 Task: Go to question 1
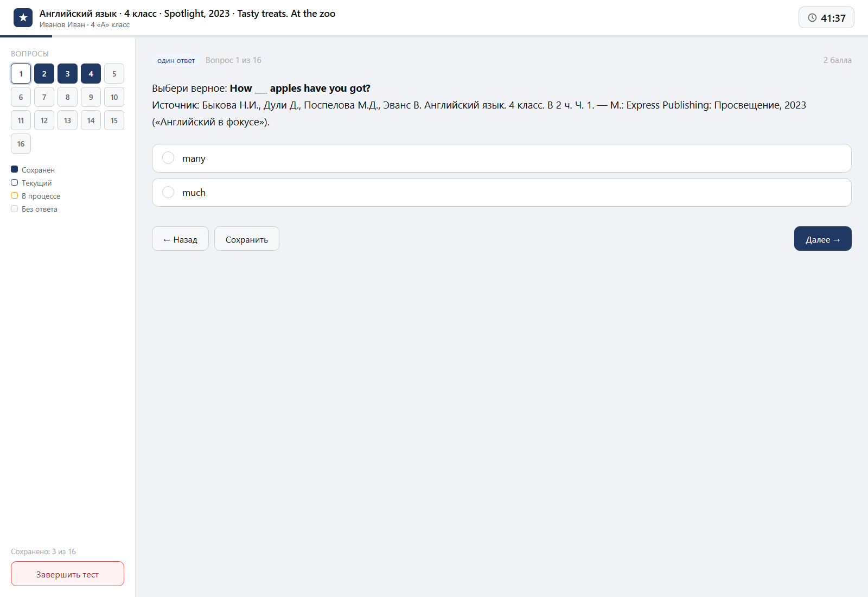pyautogui.click(x=21, y=74)
